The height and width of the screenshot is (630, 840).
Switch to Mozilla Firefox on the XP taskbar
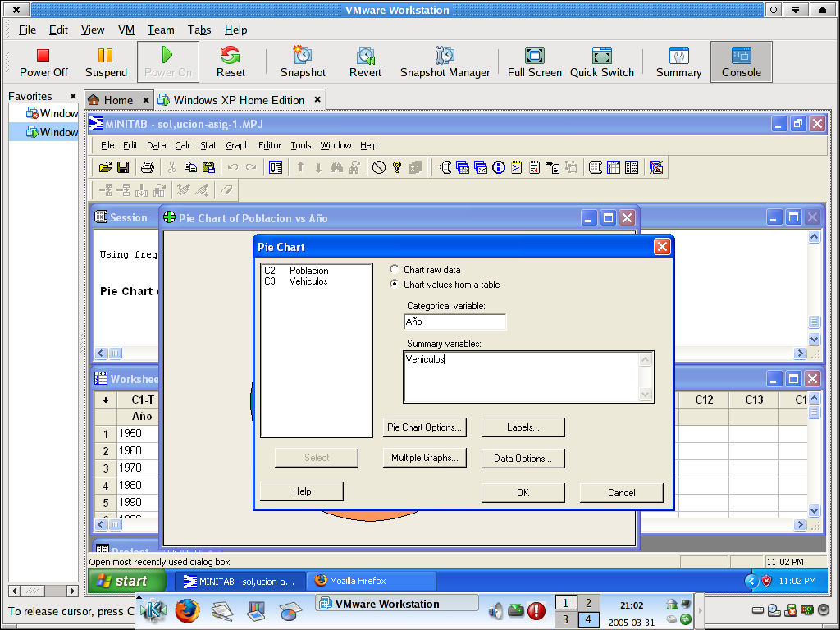click(372, 581)
